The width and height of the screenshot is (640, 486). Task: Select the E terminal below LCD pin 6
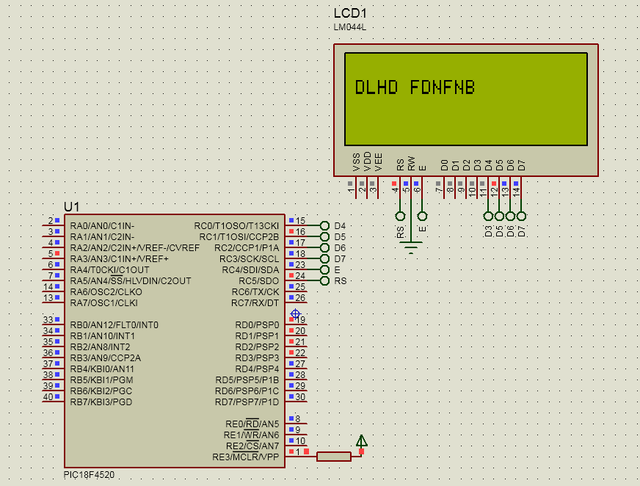(x=422, y=216)
